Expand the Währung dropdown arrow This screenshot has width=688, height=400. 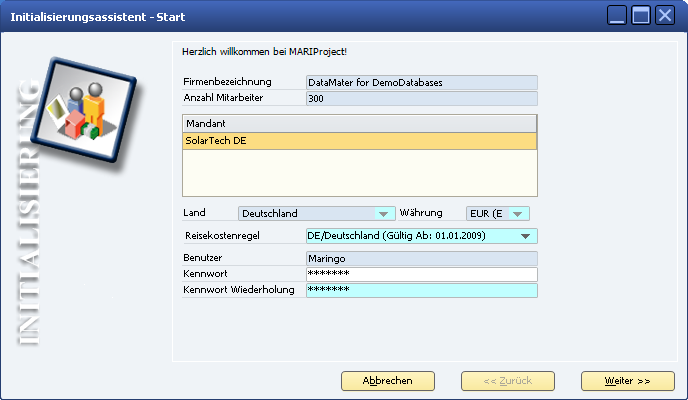click(x=517, y=213)
